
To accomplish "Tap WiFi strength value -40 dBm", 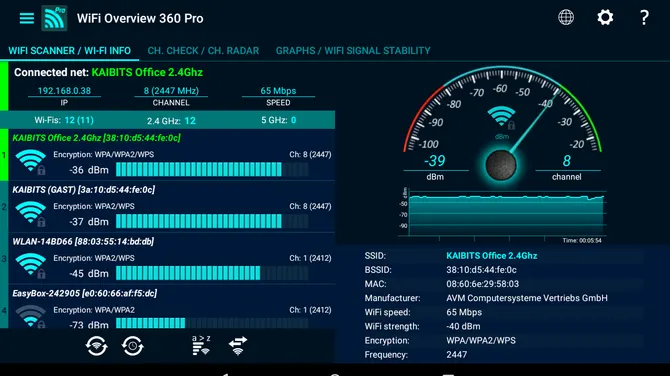I will click(x=463, y=326).
